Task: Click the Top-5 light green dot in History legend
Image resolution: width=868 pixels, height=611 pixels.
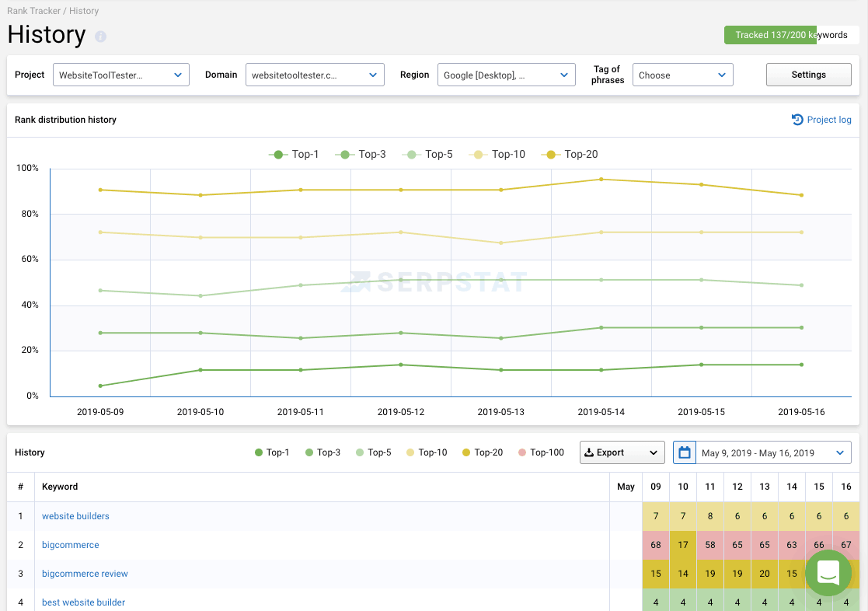Action: coord(360,452)
